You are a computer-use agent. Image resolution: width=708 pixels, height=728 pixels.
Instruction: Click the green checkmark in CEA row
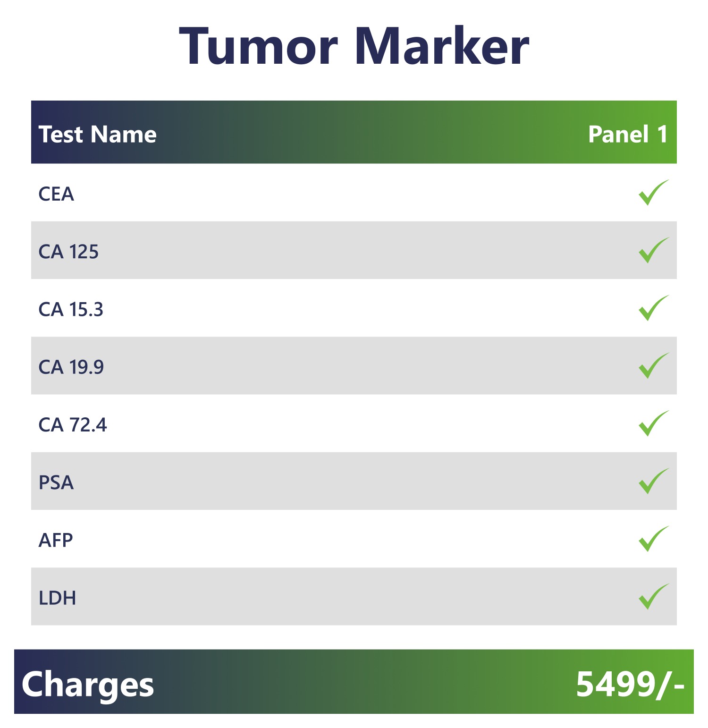[654, 193]
